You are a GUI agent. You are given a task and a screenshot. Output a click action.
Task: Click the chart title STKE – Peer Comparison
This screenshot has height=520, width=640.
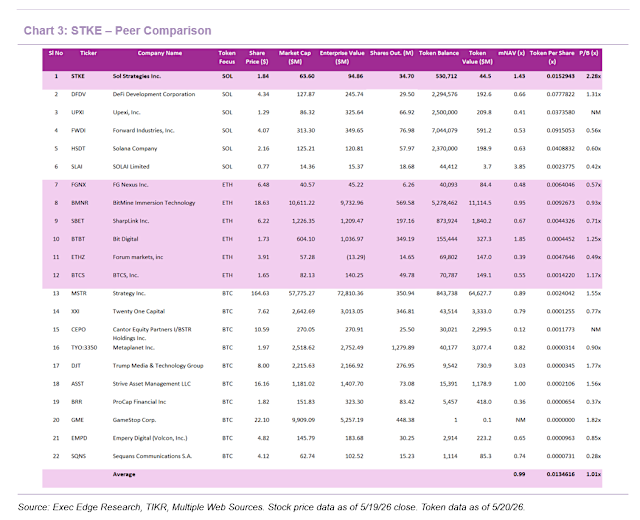(118, 31)
